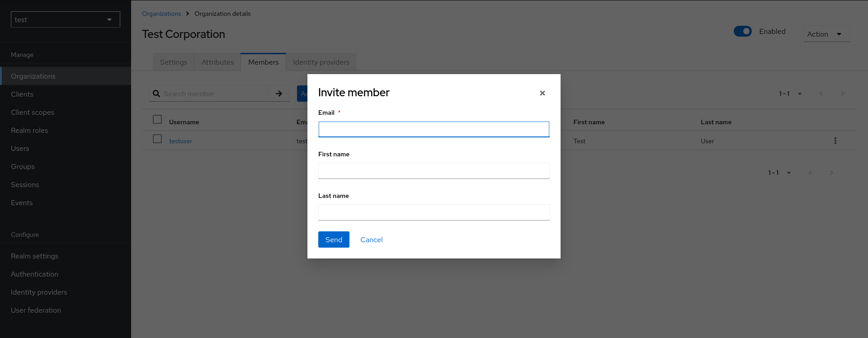Check the select-all checkbox in table header
Image resolution: width=868 pixels, height=338 pixels.
coord(157,119)
